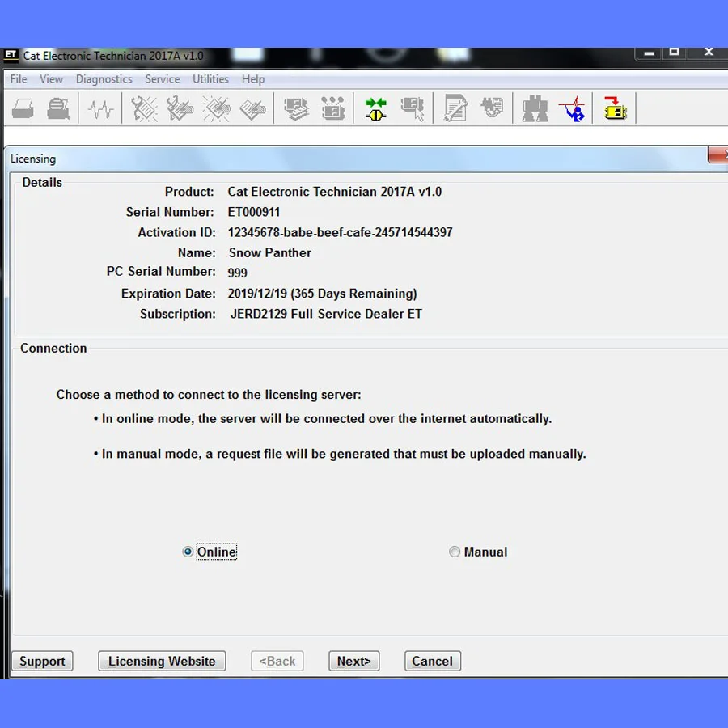Open the ECM Summary stacked-modules icon

point(296,109)
